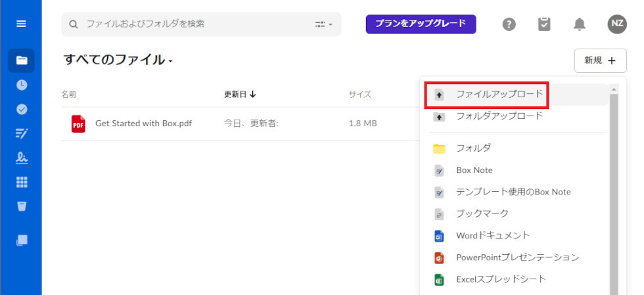Image resolution: width=644 pixels, height=295 pixels.
Task: Open Recents clock icon in sidebar
Action: (21, 85)
